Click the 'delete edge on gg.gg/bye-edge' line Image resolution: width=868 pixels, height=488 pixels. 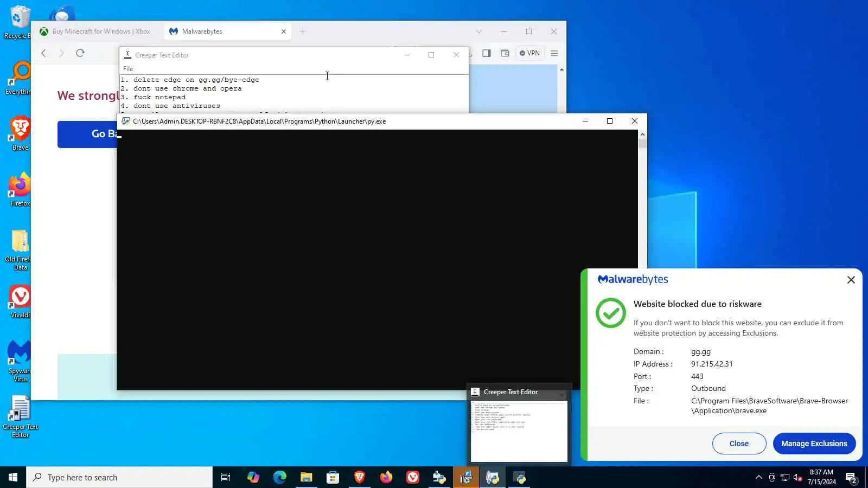[x=190, y=80]
